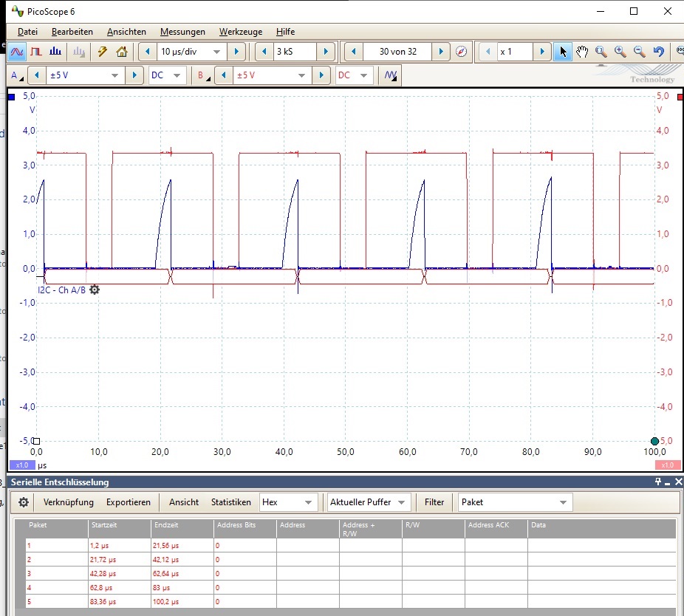This screenshot has width=684, height=616.
Task: Open I2C decoder gear on graph
Action: [95, 290]
